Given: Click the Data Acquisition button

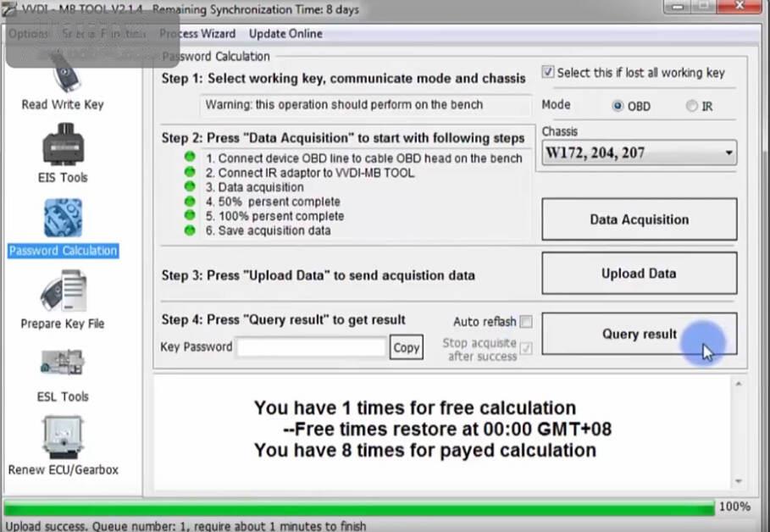Looking at the screenshot, I should pos(640,219).
